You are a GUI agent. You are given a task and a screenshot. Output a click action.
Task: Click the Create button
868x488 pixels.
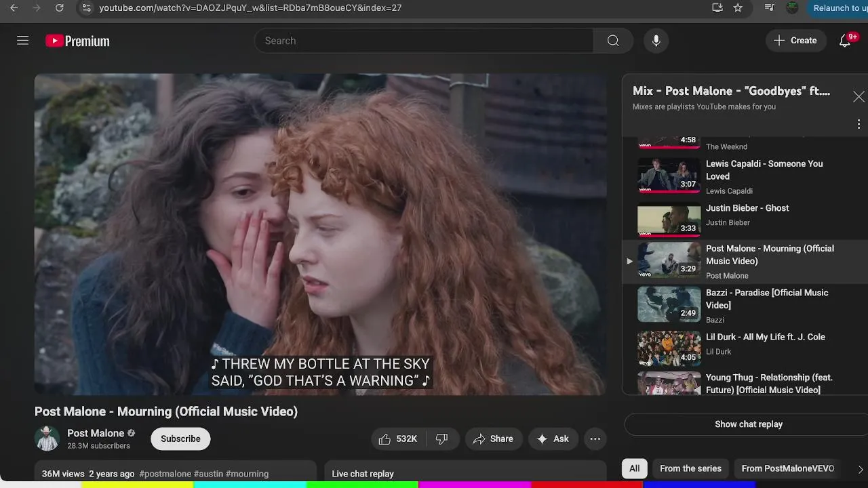click(795, 41)
